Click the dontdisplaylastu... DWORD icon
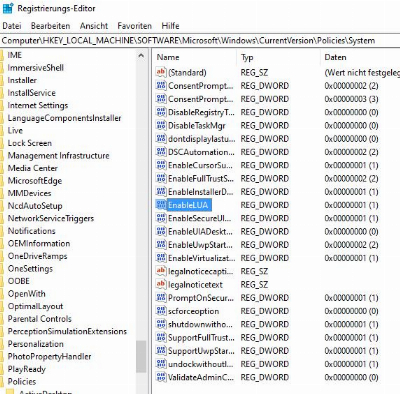400x394 pixels. point(161,139)
